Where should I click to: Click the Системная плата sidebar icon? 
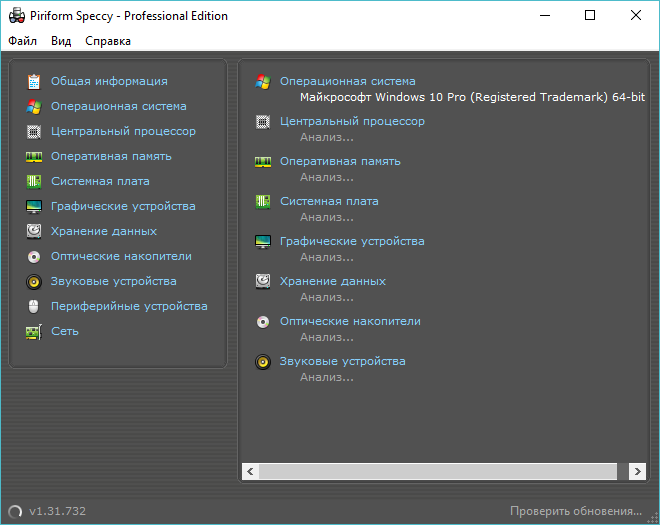[x=34, y=181]
